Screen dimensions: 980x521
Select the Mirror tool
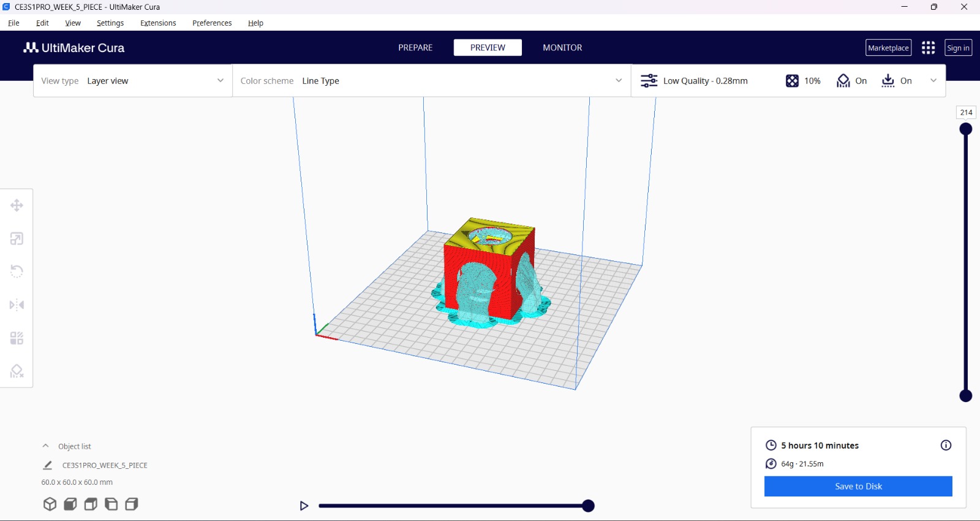click(17, 305)
